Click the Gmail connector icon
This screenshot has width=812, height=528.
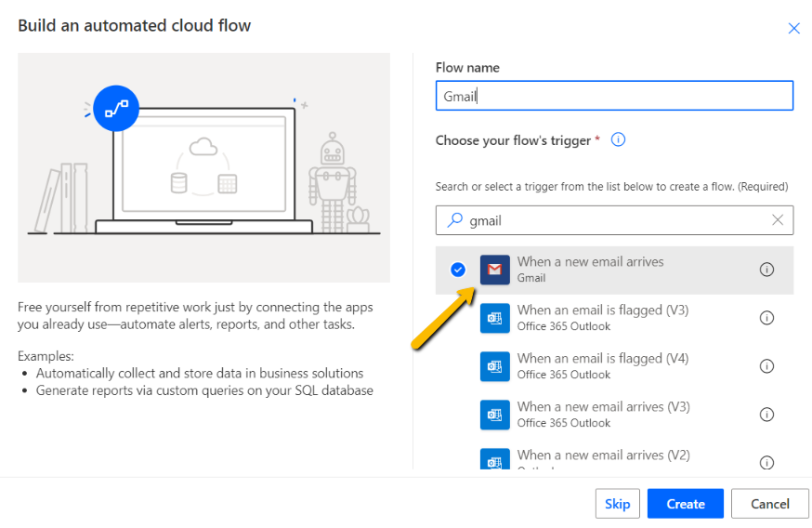[494, 270]
